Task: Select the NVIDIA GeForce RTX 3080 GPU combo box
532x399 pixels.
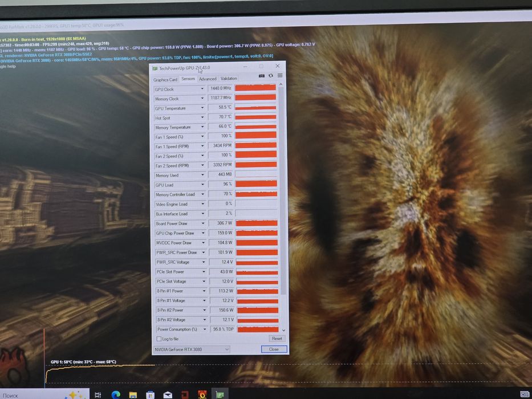Action: tap(192, 349)
